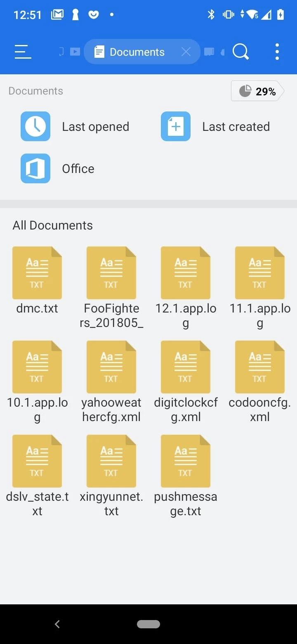The width and height of the screenshot is (297, 644).
Task: Select the dslv_state.txt file name
Action: click(37, 504)
